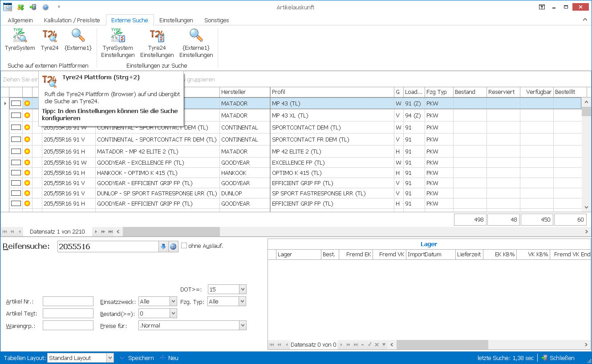Enable the 'ohne Auslauf.' checkbox
This screenshot has width=592, height=364.
pyautogui.click(x=184, y=246)
